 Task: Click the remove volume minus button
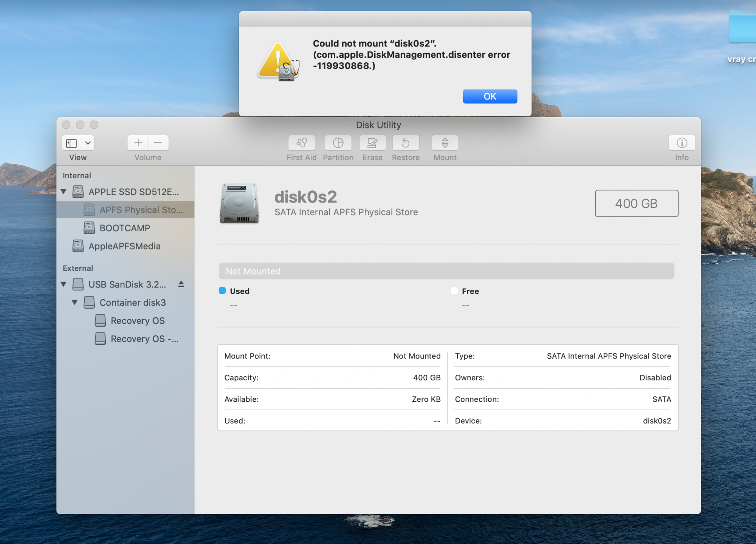point(158,143)
